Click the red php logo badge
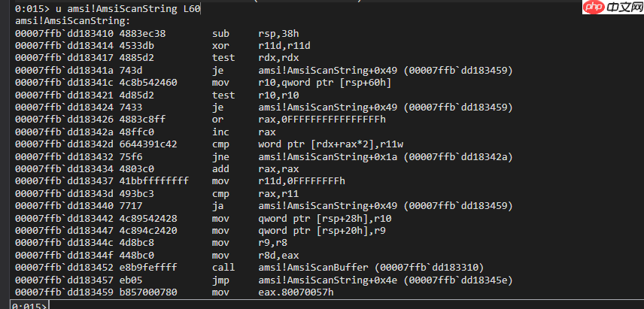Viewport: 644px width, 309px height. pos(594,8)
